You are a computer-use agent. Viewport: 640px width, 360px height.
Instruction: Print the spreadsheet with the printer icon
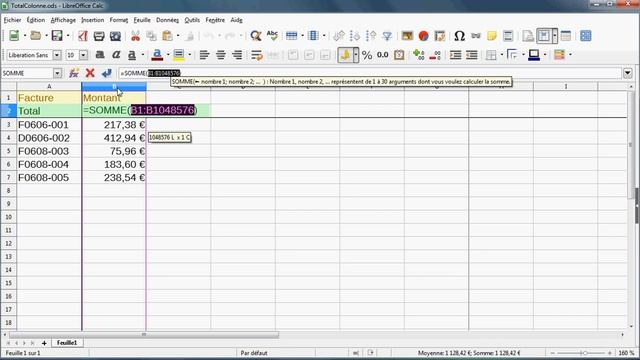[x=99, y=36]
